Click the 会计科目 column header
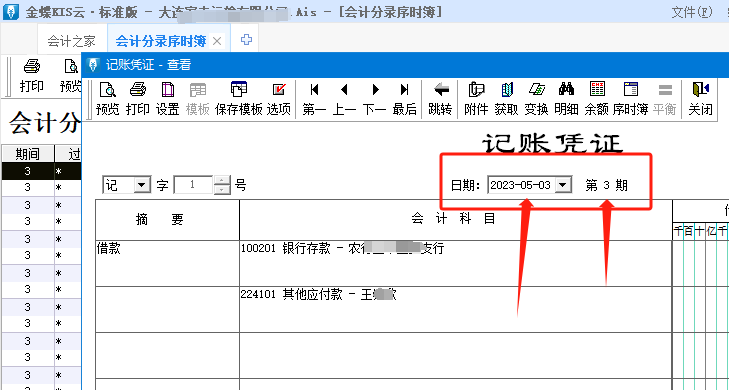Screen dimensions: 729x390 coord(456,220)
